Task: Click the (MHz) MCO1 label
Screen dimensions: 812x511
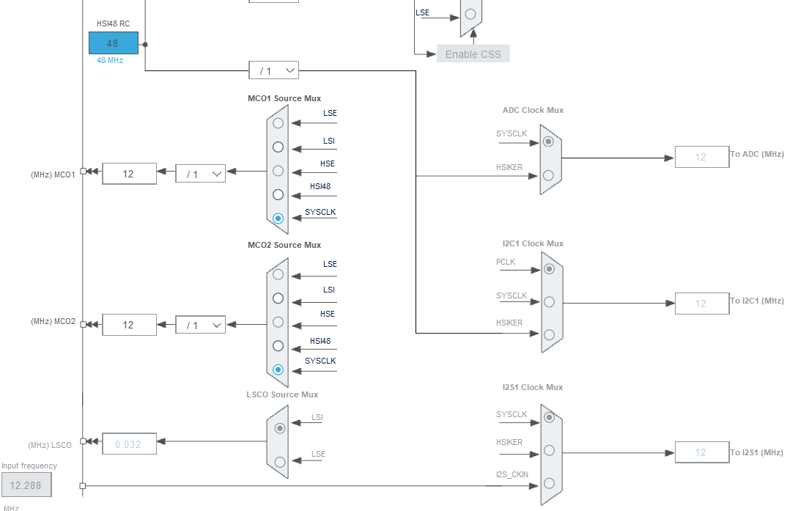Action: point(53,174)
